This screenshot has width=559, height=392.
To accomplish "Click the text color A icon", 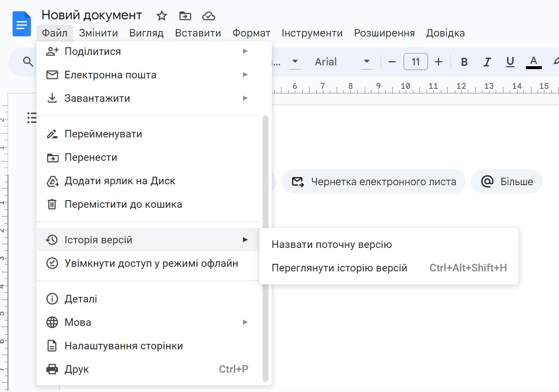I will (533, 62).
